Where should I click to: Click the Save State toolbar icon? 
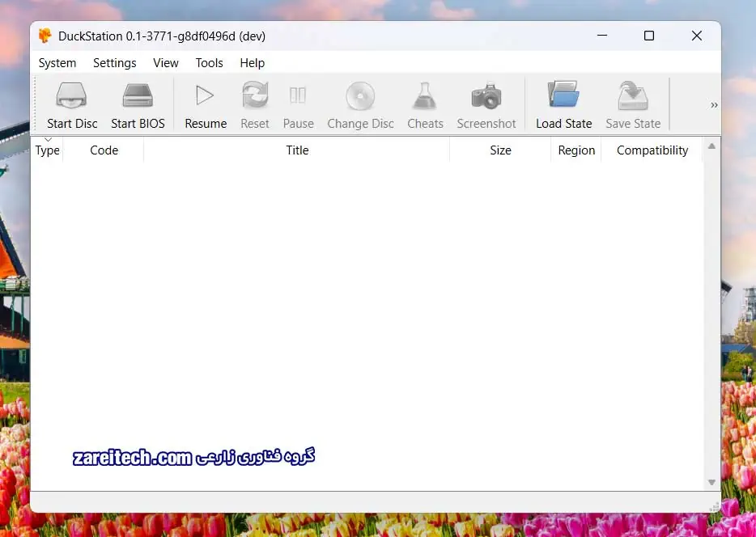pos(633,97)
